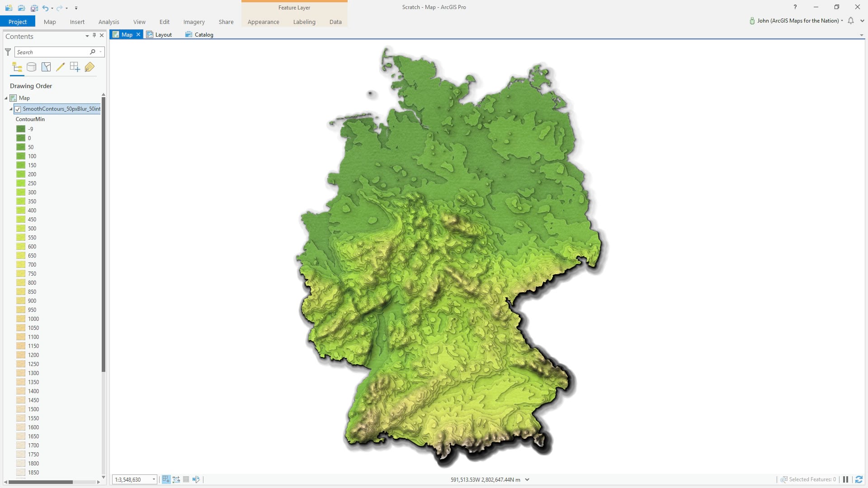This screenshot has width=868, height=488.
Task: Click the 1000 contour color swatch
Action: pyautogui.click(x=21, y=319)
